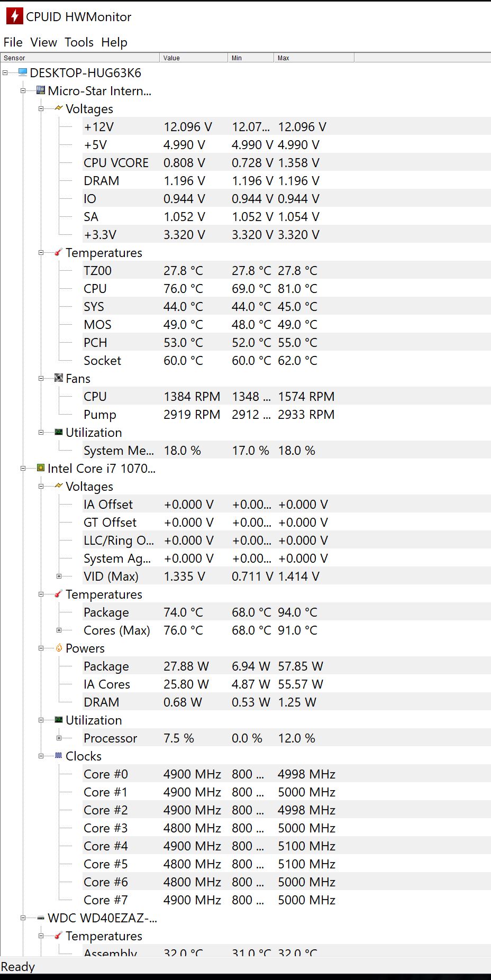Click the Sensor column header
The image size is (491, 980).
click(x=80, y=58)
